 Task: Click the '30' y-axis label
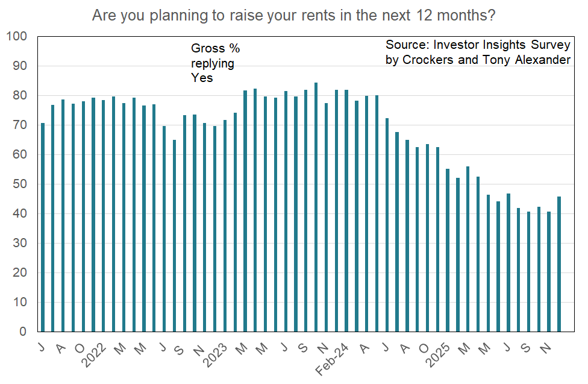[x=20, y=244]
